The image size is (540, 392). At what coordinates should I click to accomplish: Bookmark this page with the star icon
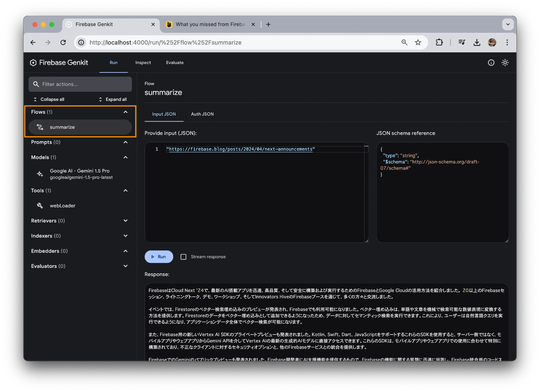(418, 42)
